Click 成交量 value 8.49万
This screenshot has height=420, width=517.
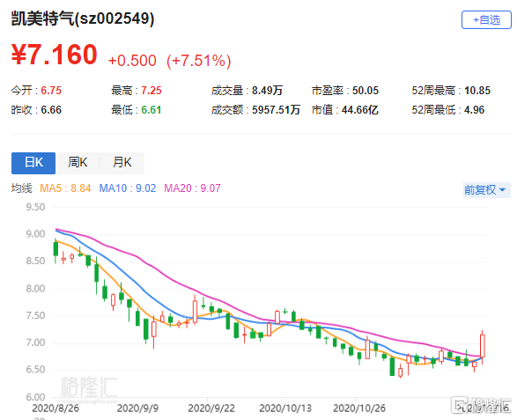point(267,91)
